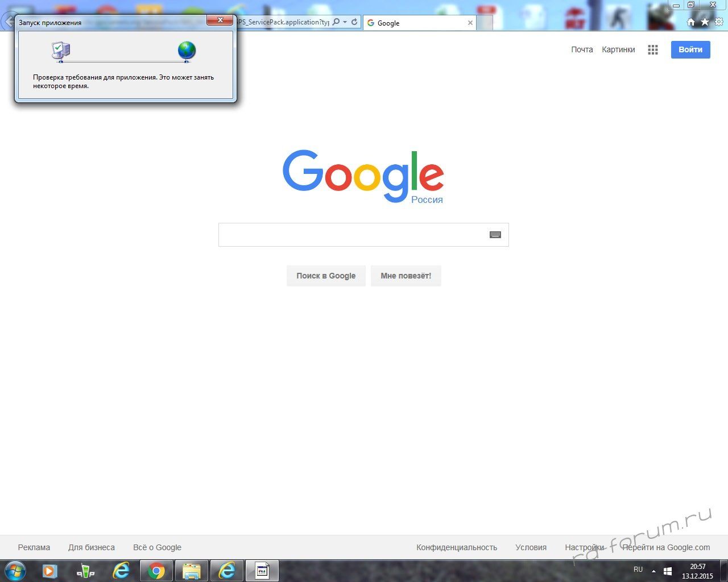Refresh the page with the reload icon
Image resolution: width=728 pixels, height=582 pixels.
tap(354, 22)
